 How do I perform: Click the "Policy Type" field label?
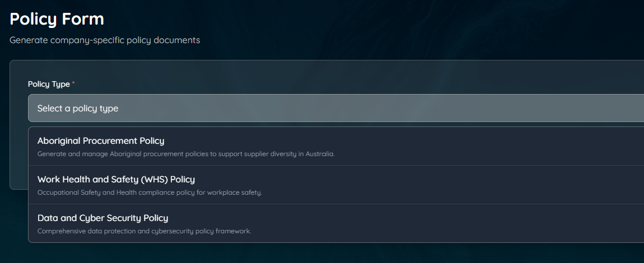click(49, 84)
